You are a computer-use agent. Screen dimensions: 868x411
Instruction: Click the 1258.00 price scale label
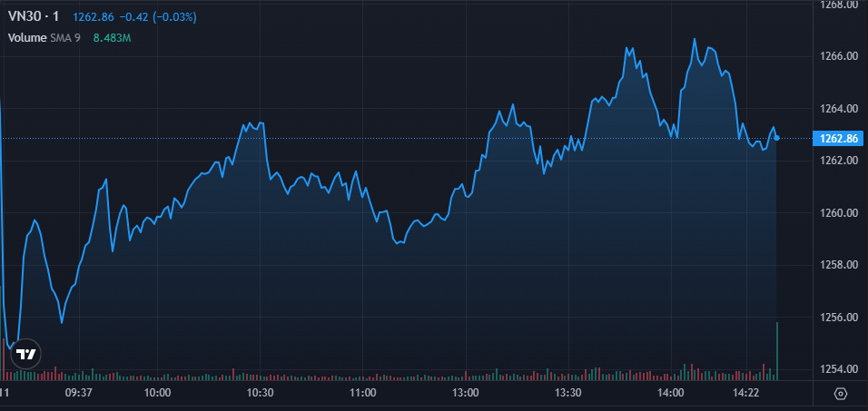839,265
